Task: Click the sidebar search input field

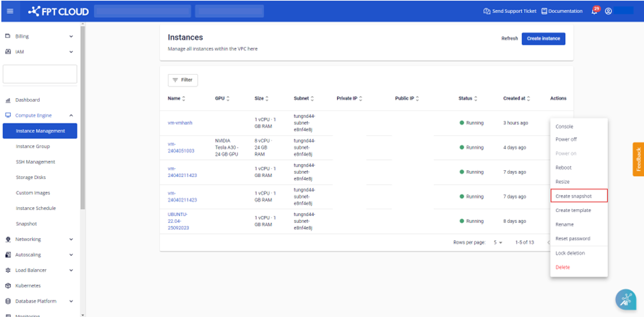Action: 40,74
